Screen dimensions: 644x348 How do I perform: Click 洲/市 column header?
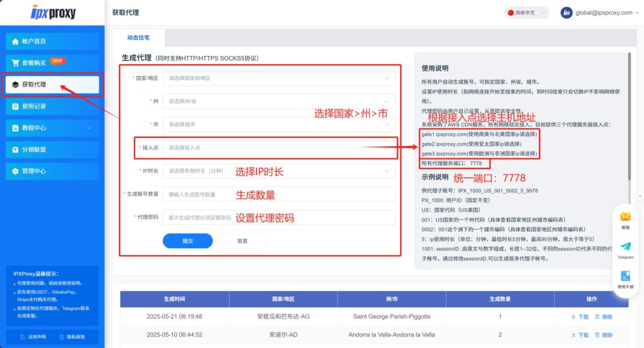[x=392, y=299]
